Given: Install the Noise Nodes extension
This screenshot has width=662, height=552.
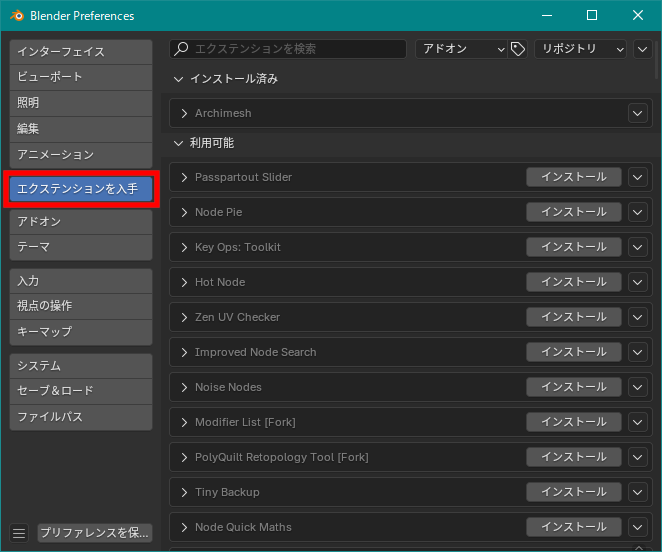Looking at the screenshot, I should pyautogui.click(x=574, y=387).
